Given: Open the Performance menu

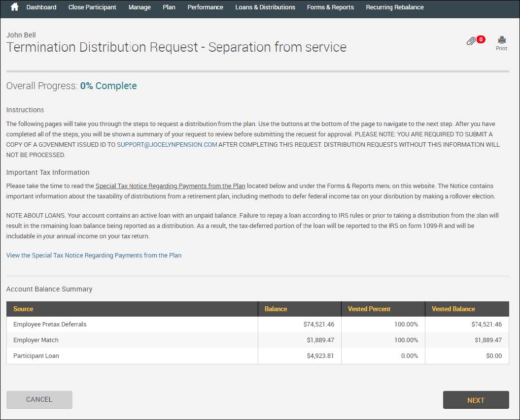Looking at the screenshot, I should pyautogui.click(x=205, y=7).
